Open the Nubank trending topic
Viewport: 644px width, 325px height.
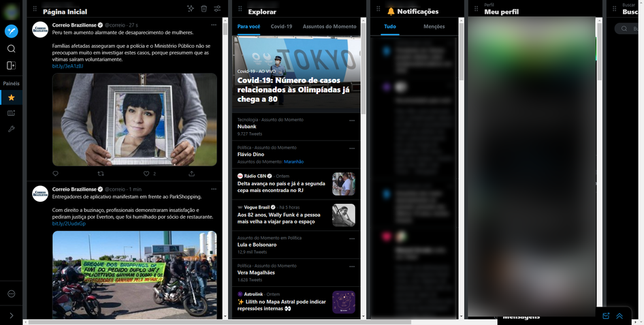296,127
